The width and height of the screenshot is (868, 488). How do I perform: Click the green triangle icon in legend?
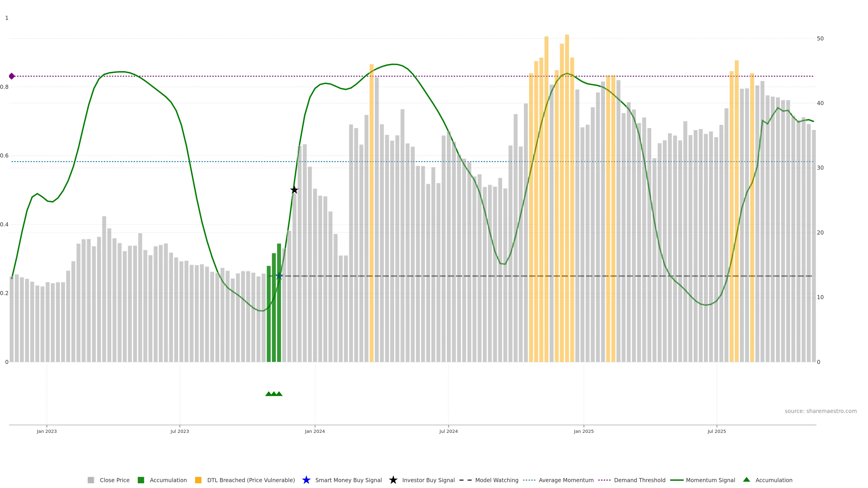pyautogui.click(x=746, y=480)
